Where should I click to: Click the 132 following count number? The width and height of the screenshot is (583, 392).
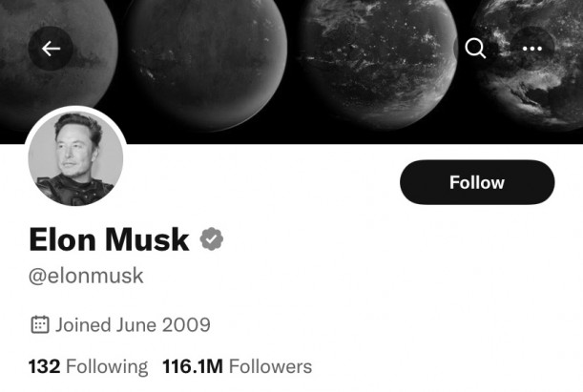[x=44, y=366]
